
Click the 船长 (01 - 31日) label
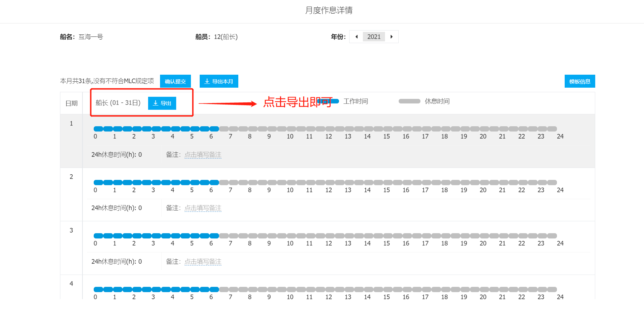[x=118, y=103]
